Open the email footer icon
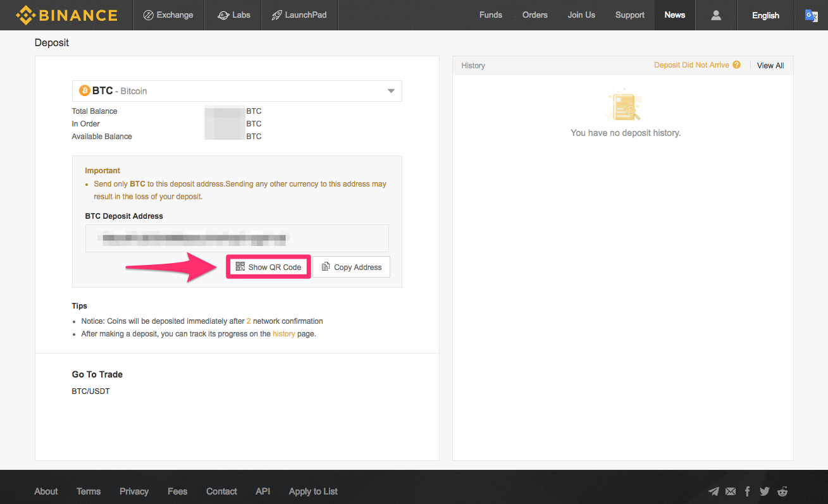The width and height of the screenshot is (828, 504). [x=731, y=491]
